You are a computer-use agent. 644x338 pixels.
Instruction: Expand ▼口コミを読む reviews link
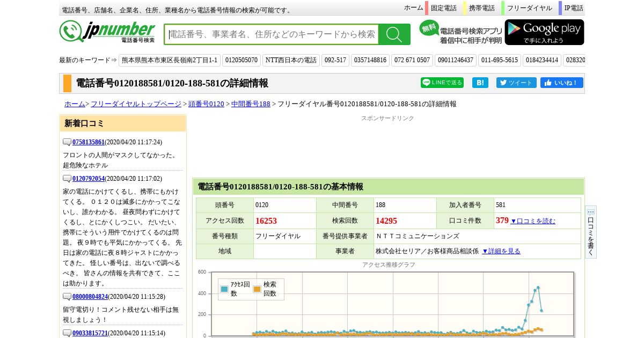532,221
